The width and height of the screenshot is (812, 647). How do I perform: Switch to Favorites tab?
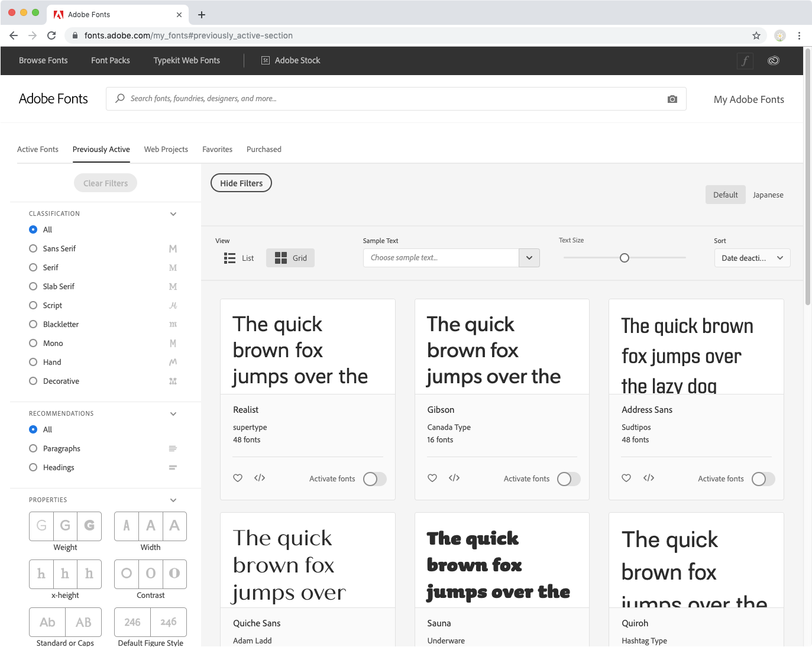click(x=218, y=150)
